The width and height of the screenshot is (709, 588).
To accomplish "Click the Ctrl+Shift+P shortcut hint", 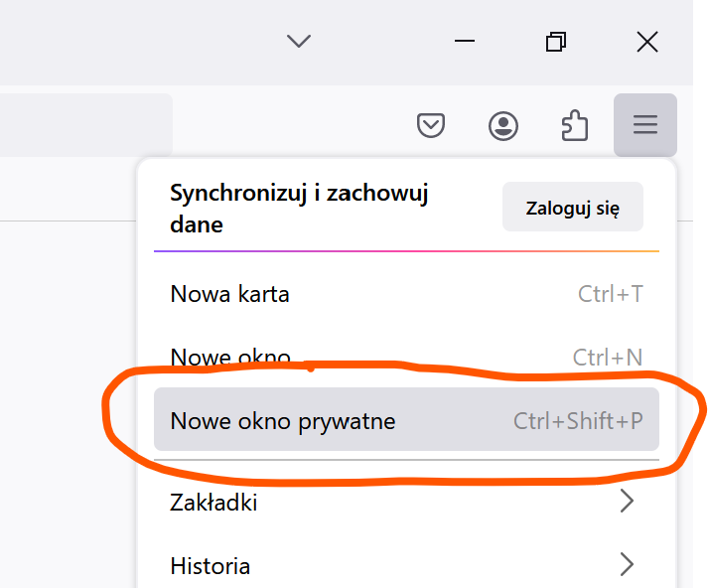I will pos(577,420).
